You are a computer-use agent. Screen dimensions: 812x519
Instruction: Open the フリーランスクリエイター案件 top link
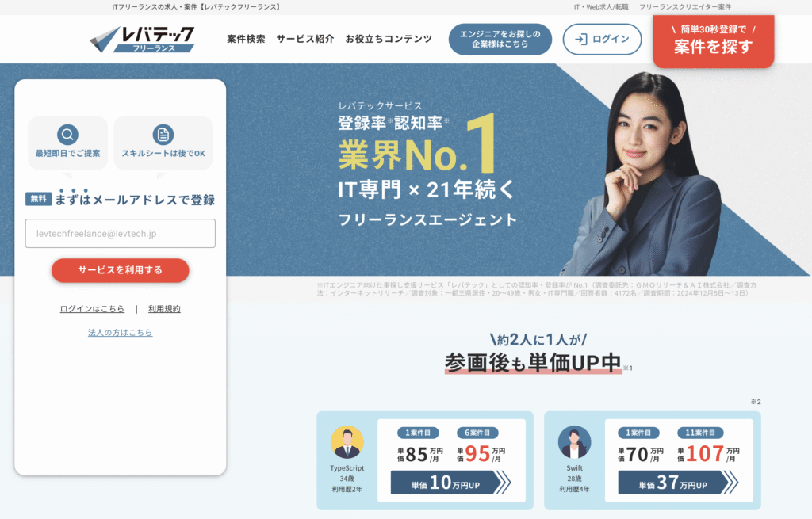click(x=685, y=6)
